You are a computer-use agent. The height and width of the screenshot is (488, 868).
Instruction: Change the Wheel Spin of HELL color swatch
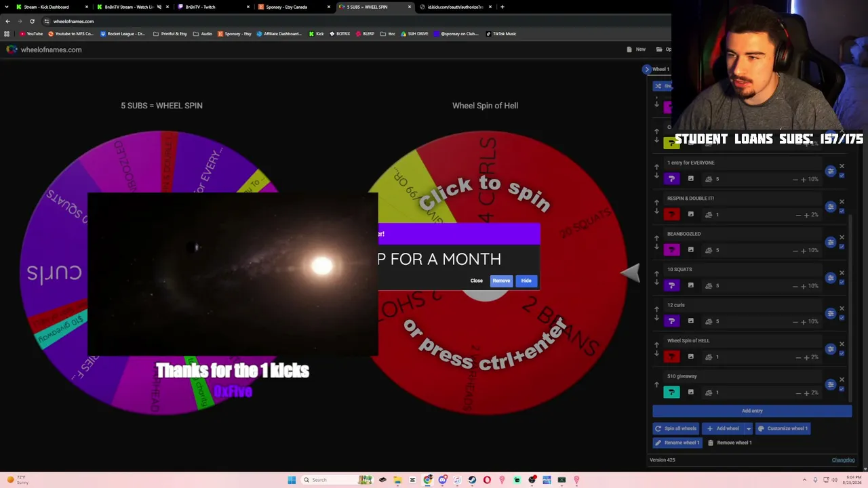click(671, 357)
